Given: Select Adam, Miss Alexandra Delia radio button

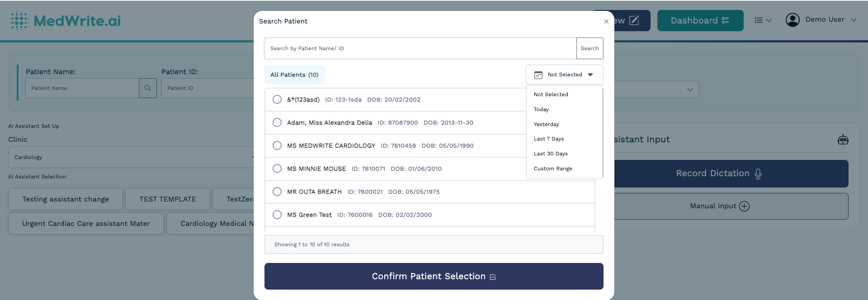Looking at the screenshot, I should [x=277, y=122].
